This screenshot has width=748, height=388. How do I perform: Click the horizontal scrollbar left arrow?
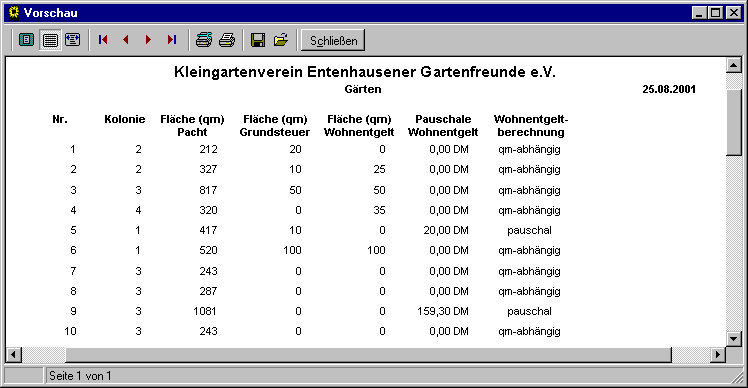tap(14, 355)
